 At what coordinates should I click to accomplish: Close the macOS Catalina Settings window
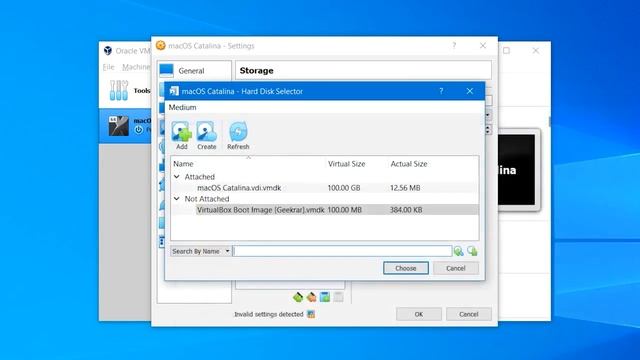tap(483, 46)
